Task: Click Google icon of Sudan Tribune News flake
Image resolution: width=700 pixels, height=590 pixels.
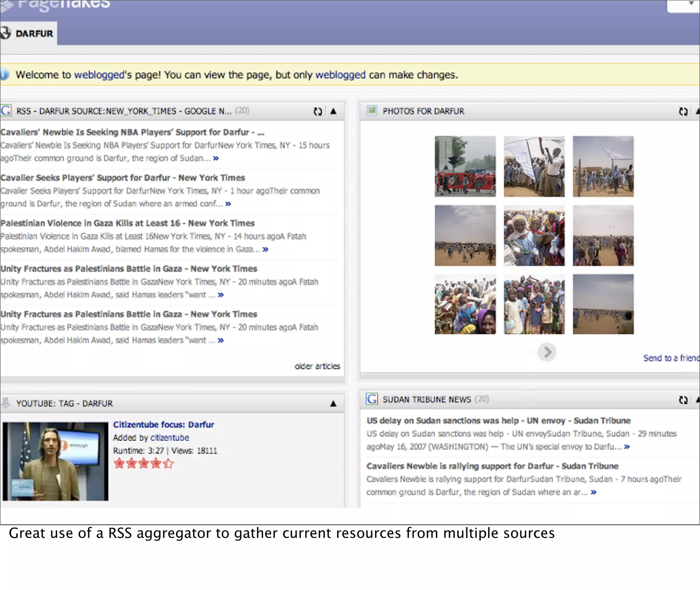Action: coord(372,399)
